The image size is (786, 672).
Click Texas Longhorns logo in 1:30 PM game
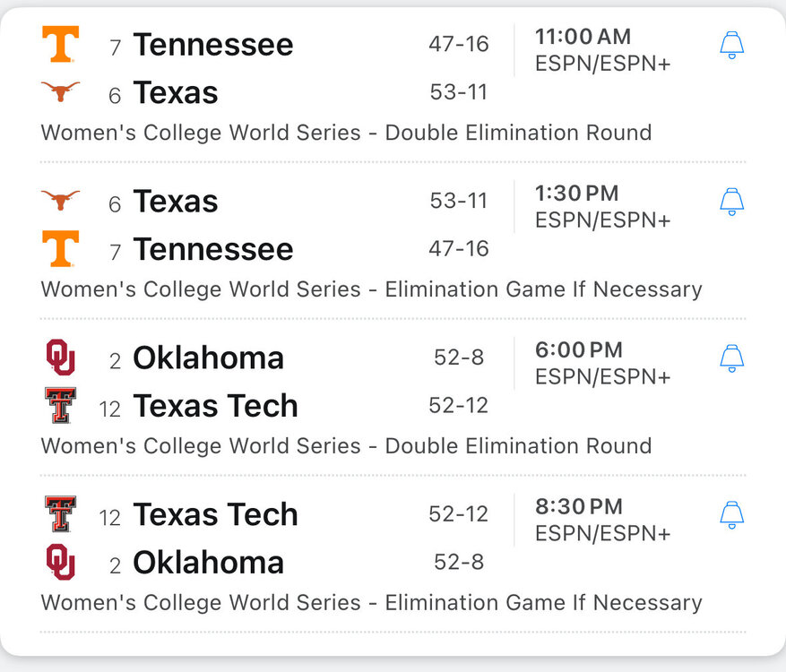(x=61, y=201)
